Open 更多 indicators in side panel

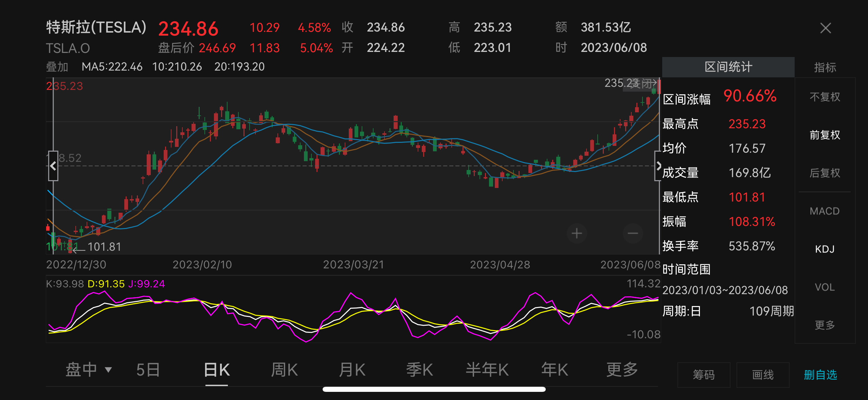(825, 325)
